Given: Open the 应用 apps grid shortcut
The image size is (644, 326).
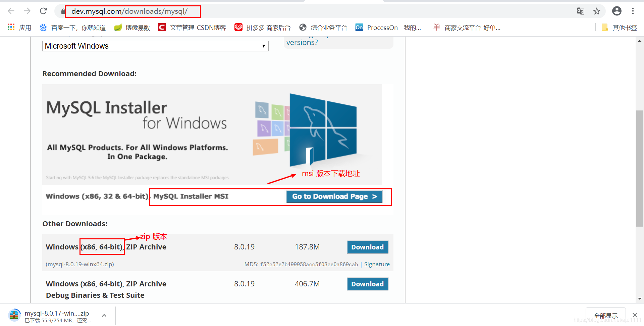Looking at the screenshot, I should [19, 28].
